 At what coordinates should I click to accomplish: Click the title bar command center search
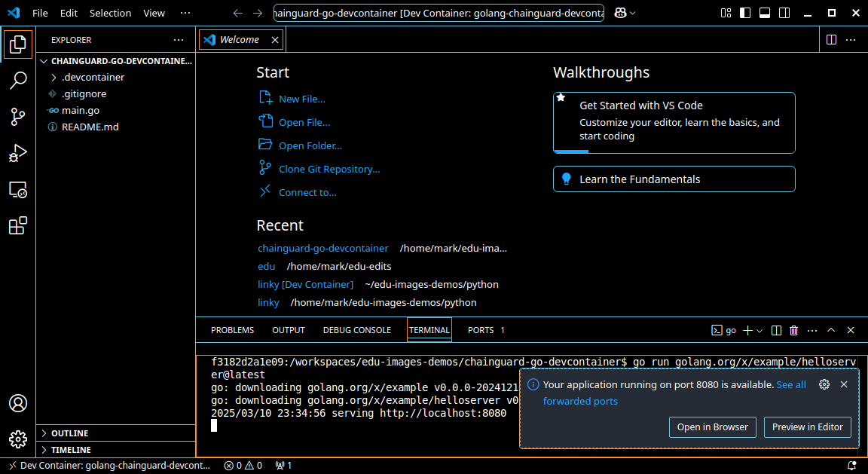[x=439, y=13]
